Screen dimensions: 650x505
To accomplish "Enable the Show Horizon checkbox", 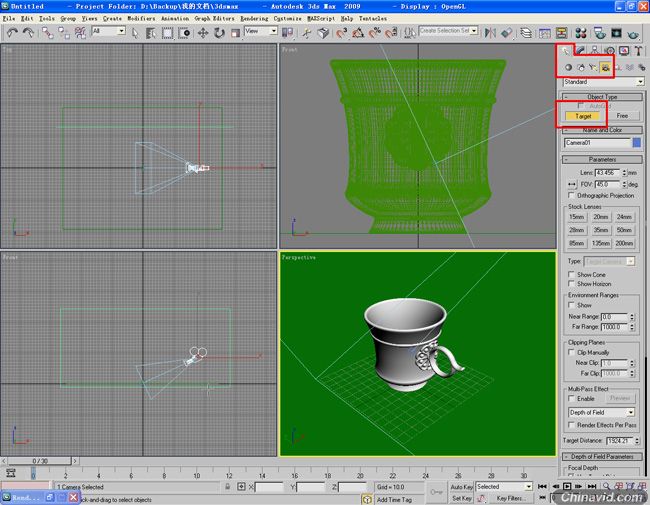I will click(571, 284).
